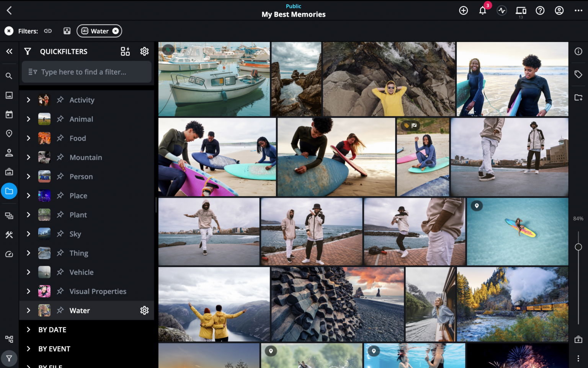This screenshot has width=588, height=368.
Task: Click the add-to-new-album icon on right sidebar
Action: click(578, 97)
